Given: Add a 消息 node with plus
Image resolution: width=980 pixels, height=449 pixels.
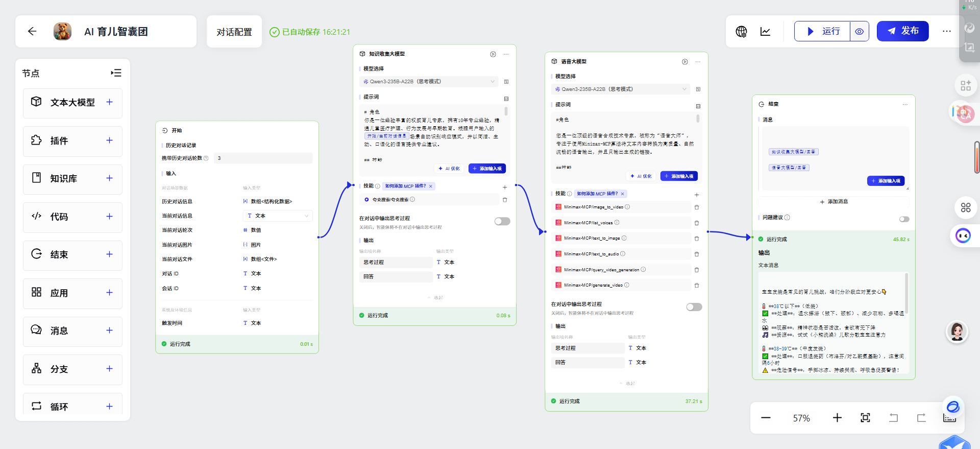Looking at the screenshot, I should coord(109,330).
